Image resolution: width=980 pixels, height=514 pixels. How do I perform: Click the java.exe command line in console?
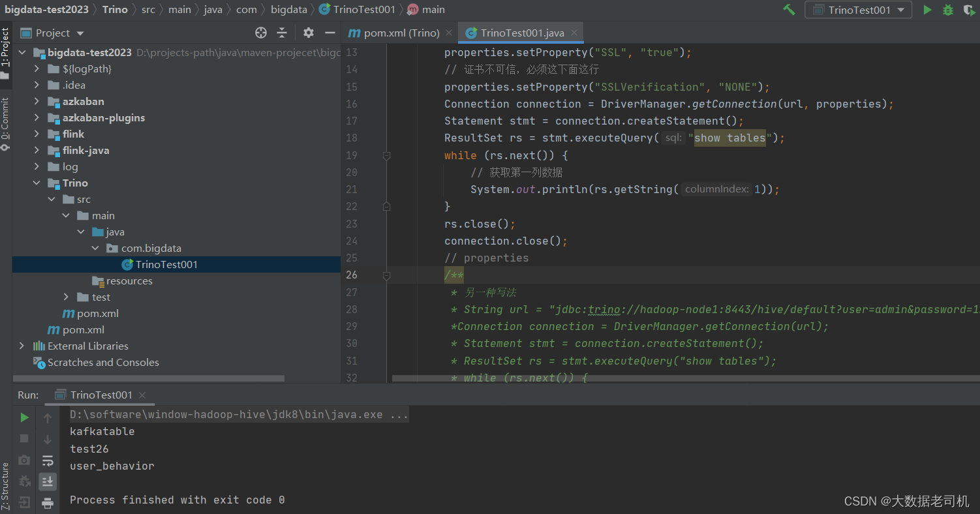[x=239, y=414]
